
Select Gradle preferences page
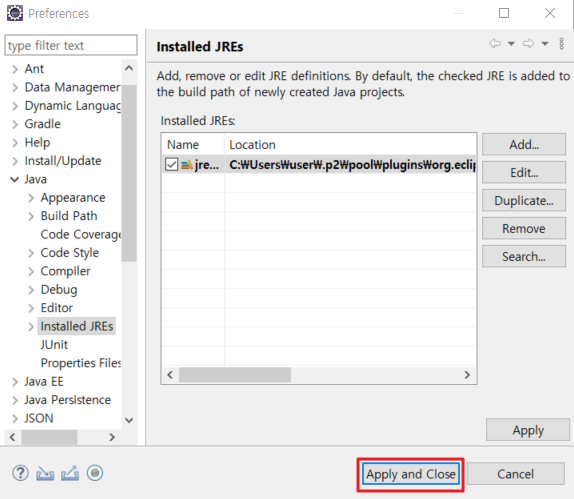[42, 124]
